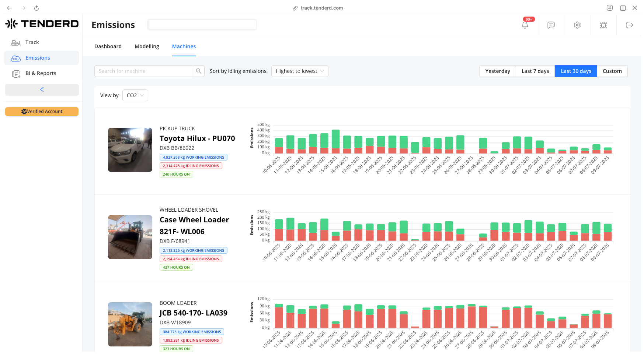Open the notifications bell with 99+ badge
644x356 pixels.
pos(525,25)
